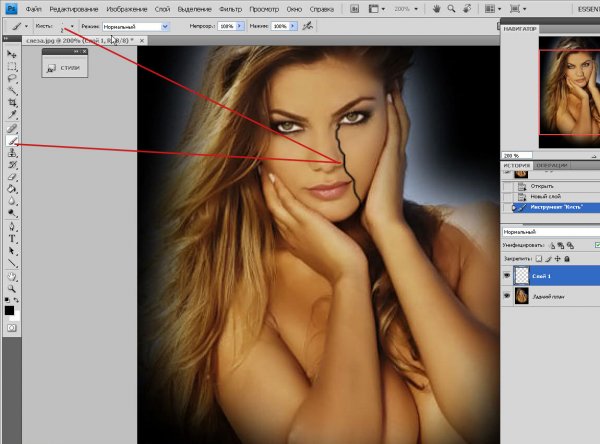This screenshot has height=444, width=600.
Task: Open the Режим blend mode dropdown
Action: point(165,26)
